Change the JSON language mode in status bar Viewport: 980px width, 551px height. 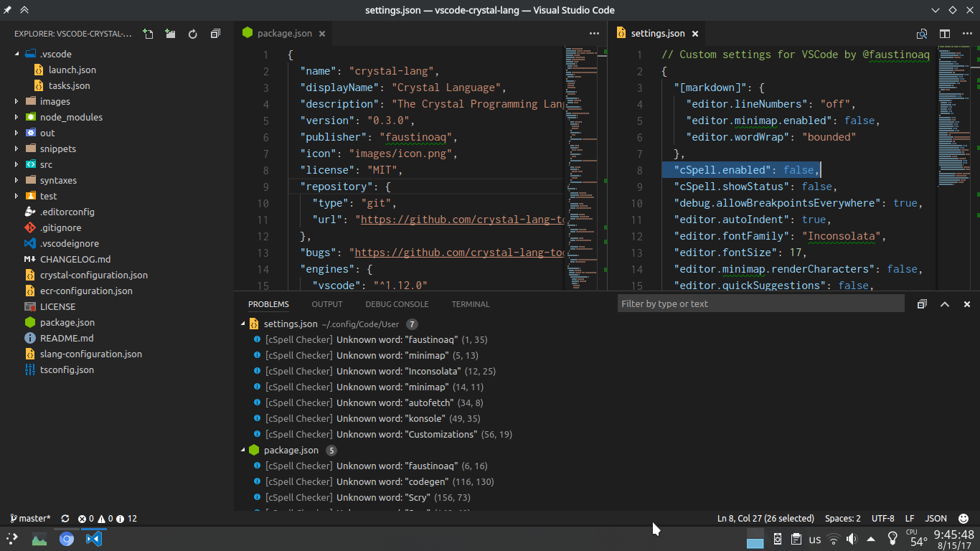pyautogui.click(x=936, y=518)
